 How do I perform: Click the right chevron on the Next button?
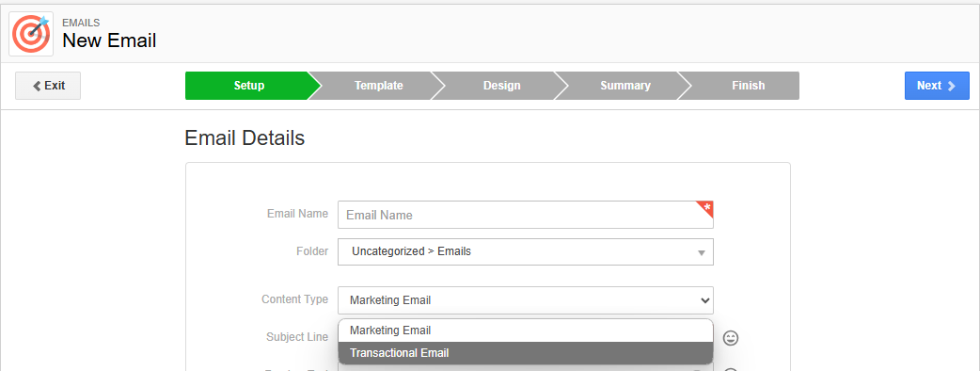951,86
